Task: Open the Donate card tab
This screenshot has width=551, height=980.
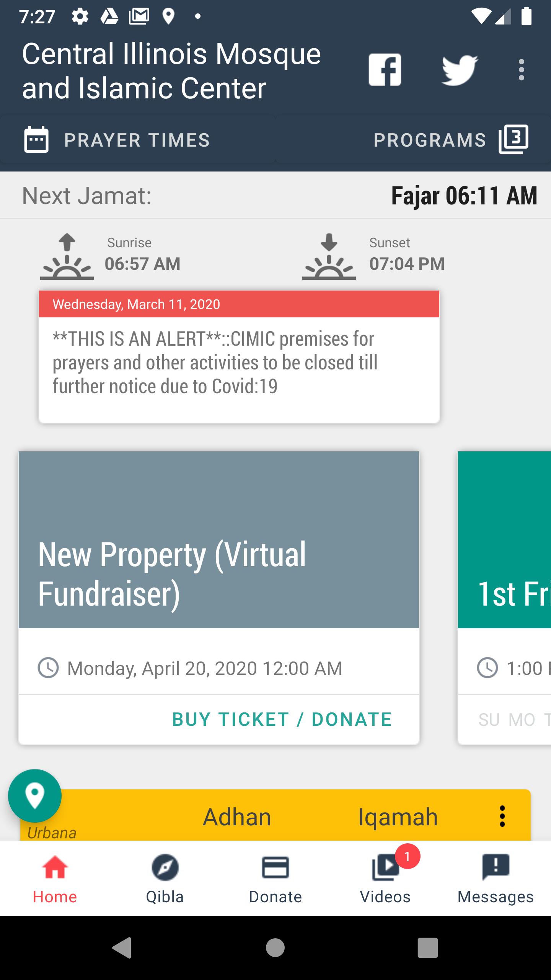Action: point(275,879)
